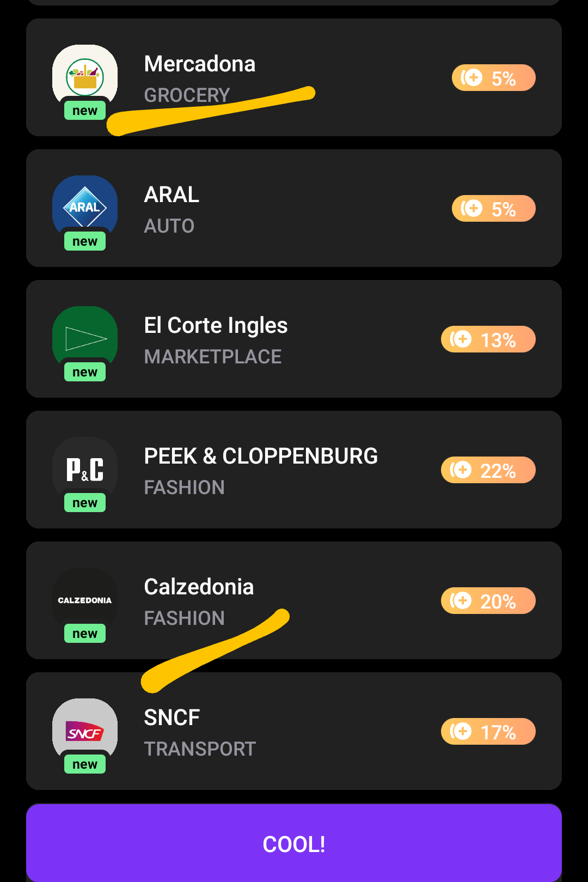Tap the new tag under SNCF logo

pos(85,764)
